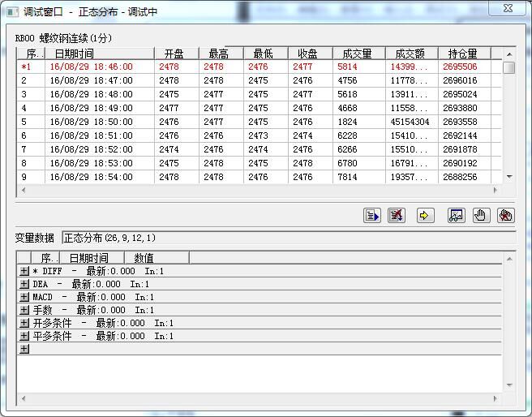Click the stop-run icon with red X

(x=397, y=215)
